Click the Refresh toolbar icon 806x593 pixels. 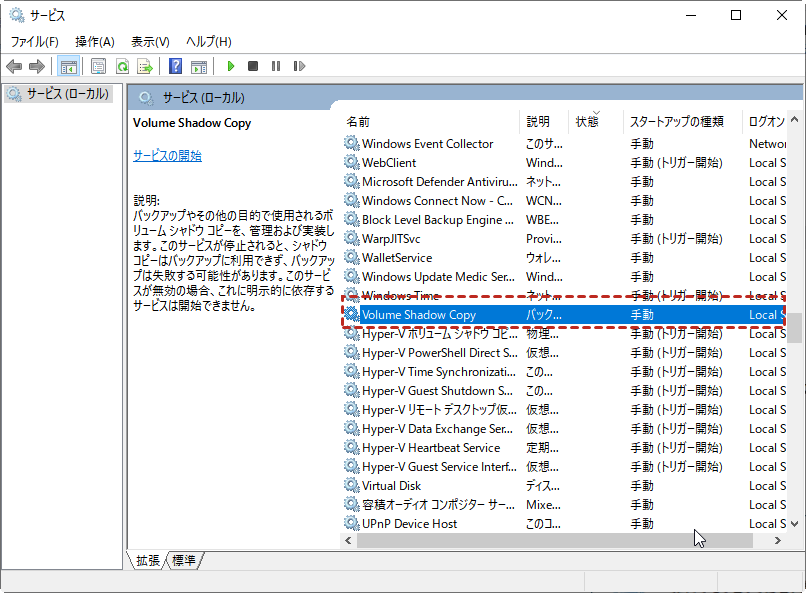coord(122,66)
